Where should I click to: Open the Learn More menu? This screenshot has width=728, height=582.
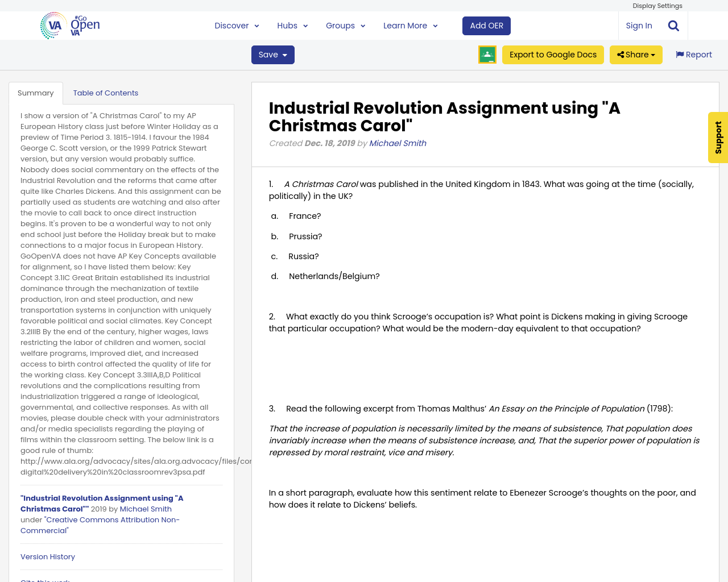[405, 25]
